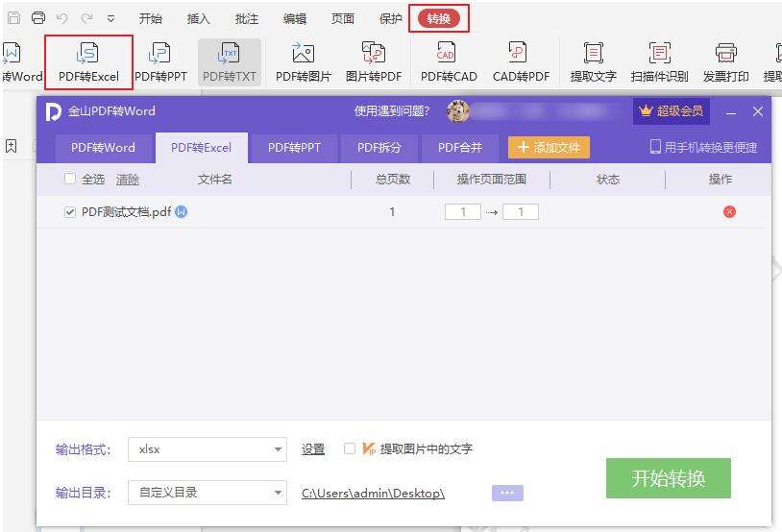Image resolution: width=782 pixels, height=532 pixels.
Task: Click the 状态 column header
Action: tap(608, 179)
